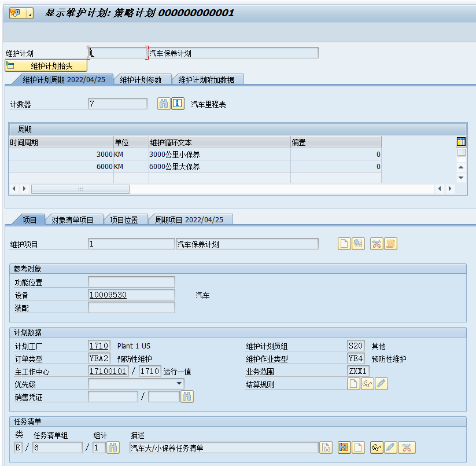Tick the selection box below the table settings icon
Viewport: 476px width, 466px height.
point(461,152)
